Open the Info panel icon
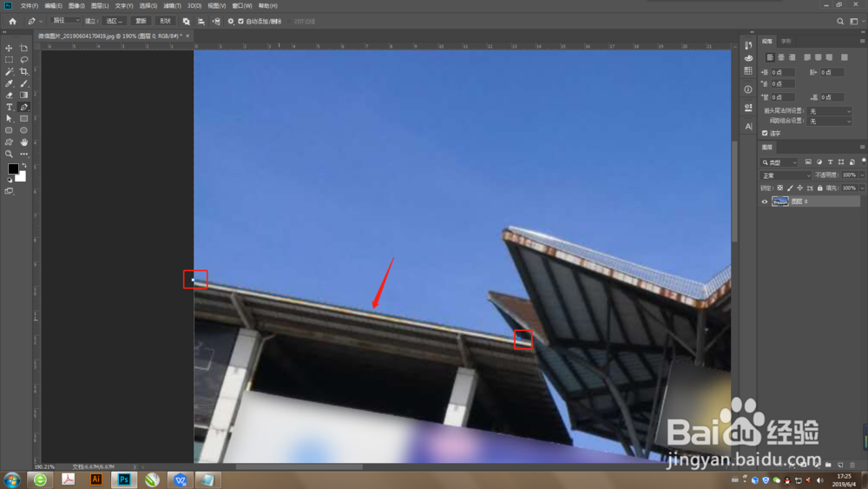 pyautogui.click(x=748, y=89)
